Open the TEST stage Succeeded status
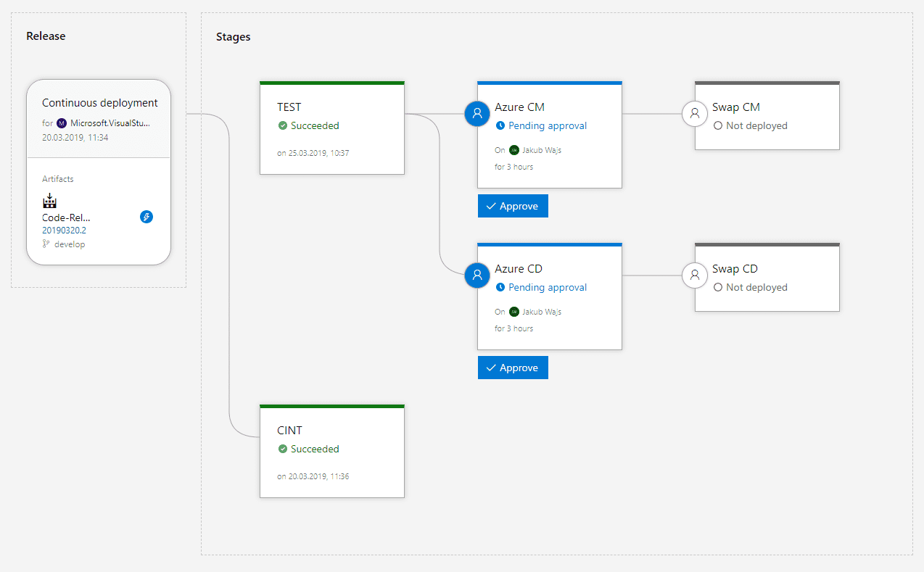This screenshot has height=572, width=924. tap(315, 125)
